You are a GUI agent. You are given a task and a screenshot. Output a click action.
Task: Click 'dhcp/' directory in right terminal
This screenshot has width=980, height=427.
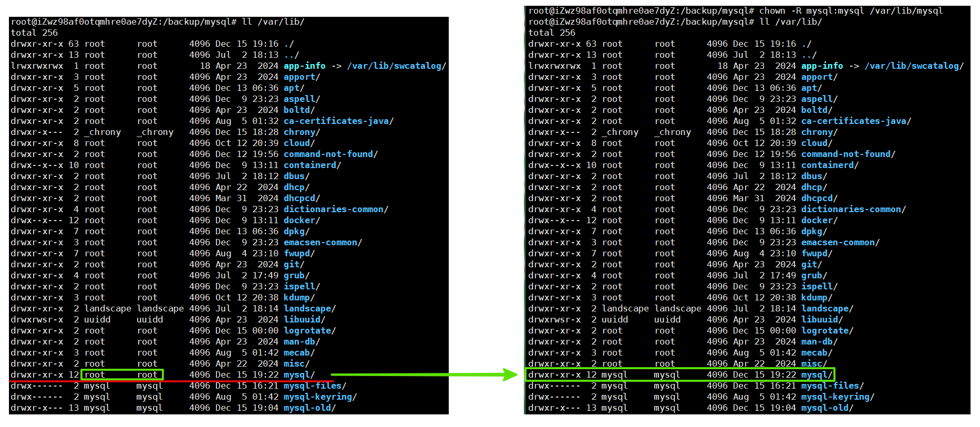[814, 188]
